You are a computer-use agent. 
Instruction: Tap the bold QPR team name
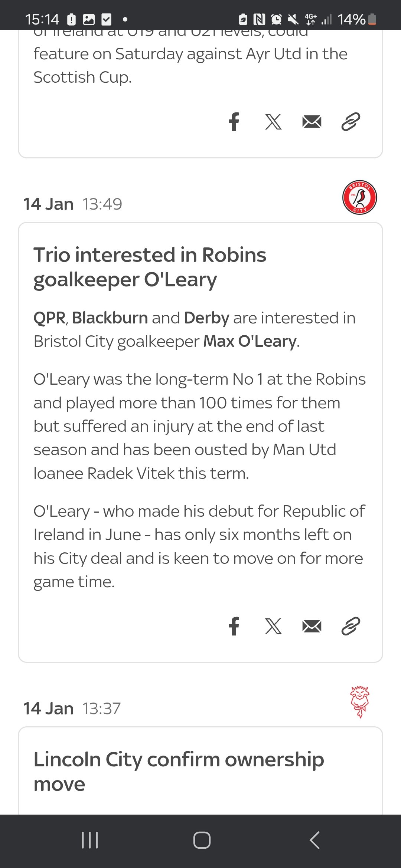(49, 318)
